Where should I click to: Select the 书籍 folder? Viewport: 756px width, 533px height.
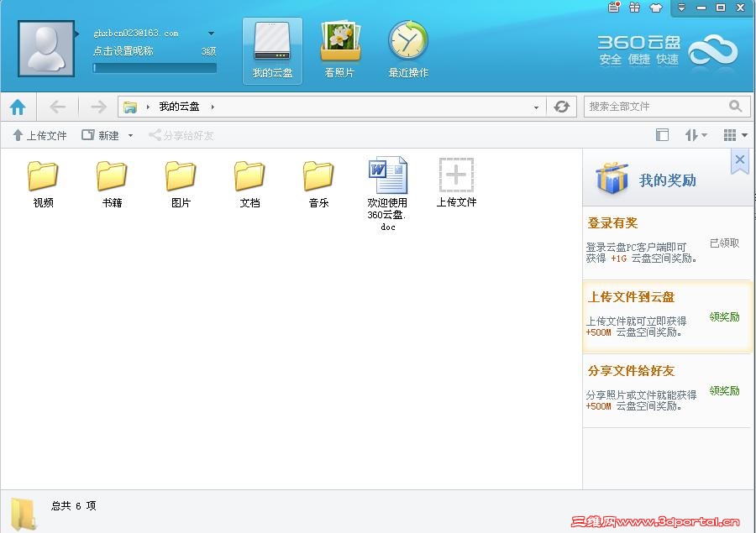coord(112,184)
